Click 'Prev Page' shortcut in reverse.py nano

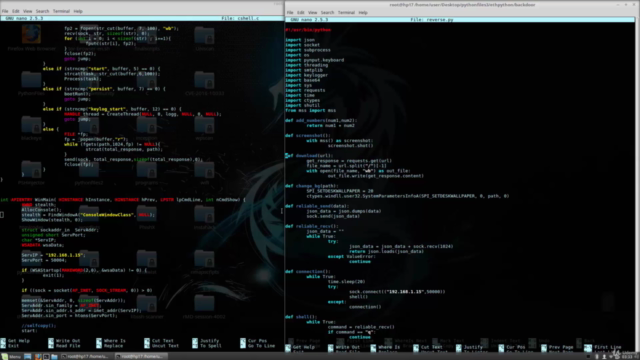pyautogui.click(x=561, y=347)
